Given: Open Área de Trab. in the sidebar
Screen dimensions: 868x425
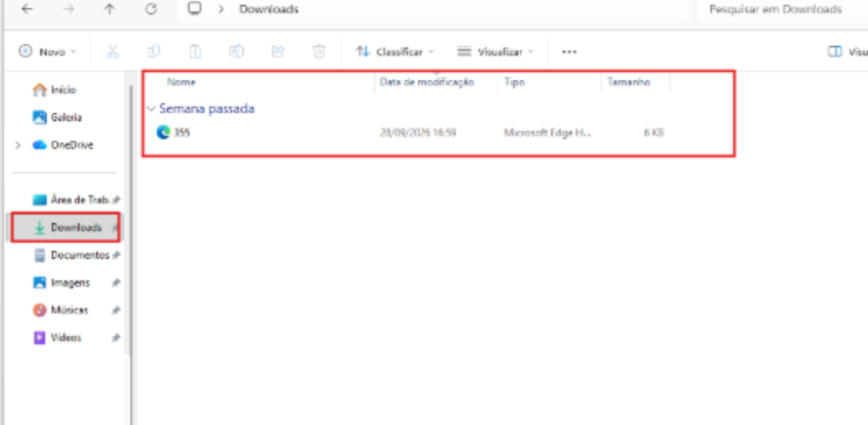Looking at the screenshot, I should tap(71, 199).
